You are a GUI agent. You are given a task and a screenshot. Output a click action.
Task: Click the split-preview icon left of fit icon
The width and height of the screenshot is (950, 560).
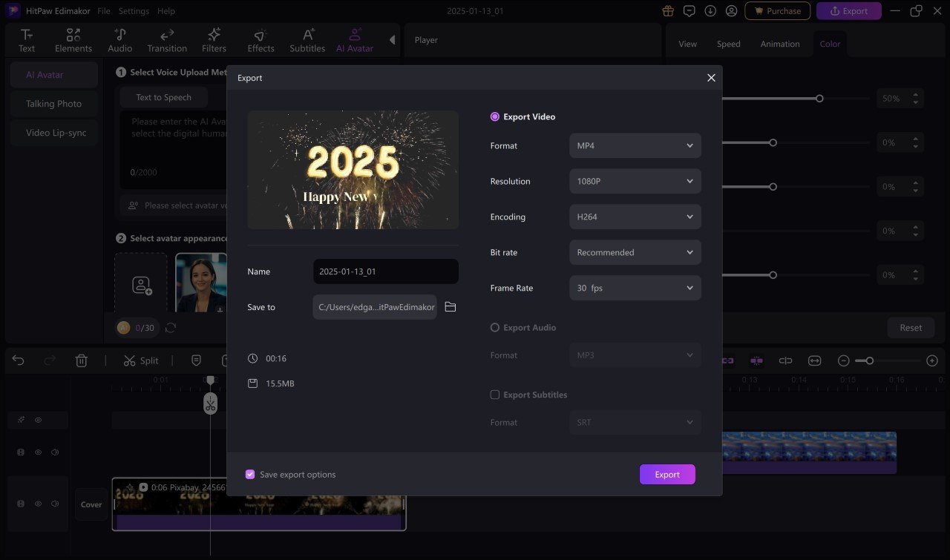pyautogui.click(x=785, y=360)
